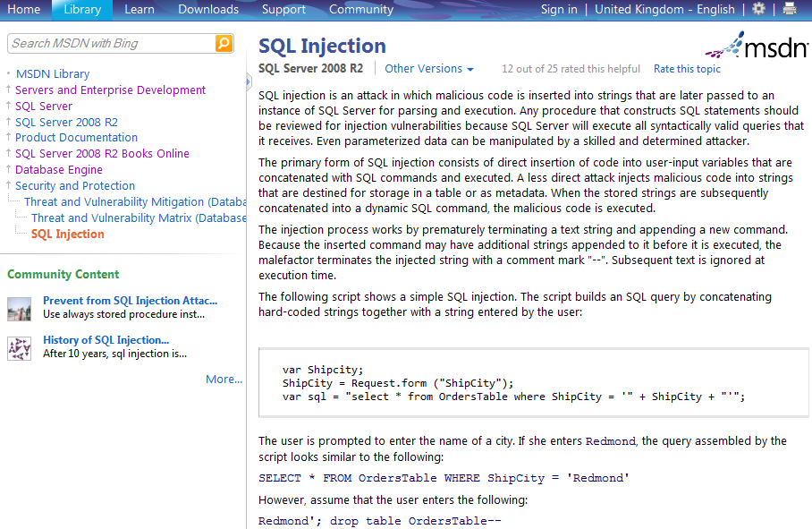The height and width of the screenshot is (529, 812).
Task: Change locale via United Kingdom - English
Action: point(664,9)
